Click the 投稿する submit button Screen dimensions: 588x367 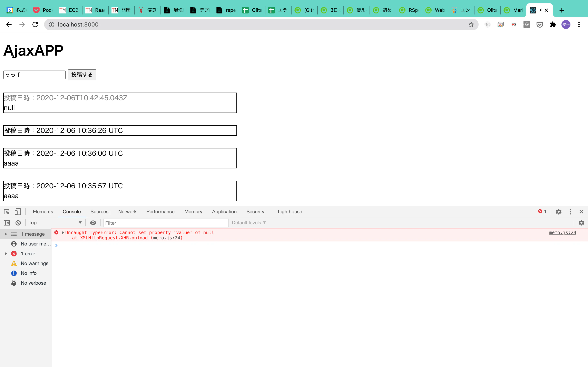pos(82,75)
